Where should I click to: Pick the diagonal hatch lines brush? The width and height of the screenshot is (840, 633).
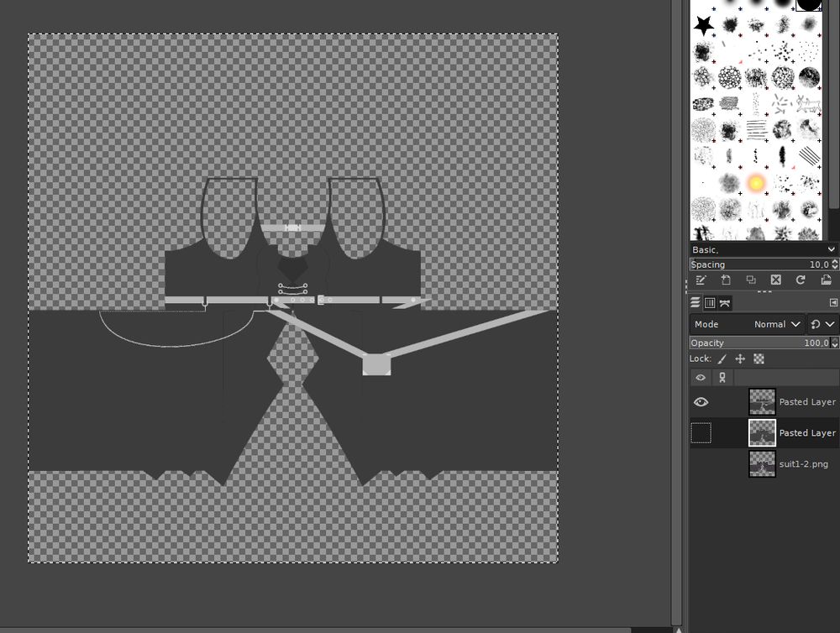tap(808, 156)
